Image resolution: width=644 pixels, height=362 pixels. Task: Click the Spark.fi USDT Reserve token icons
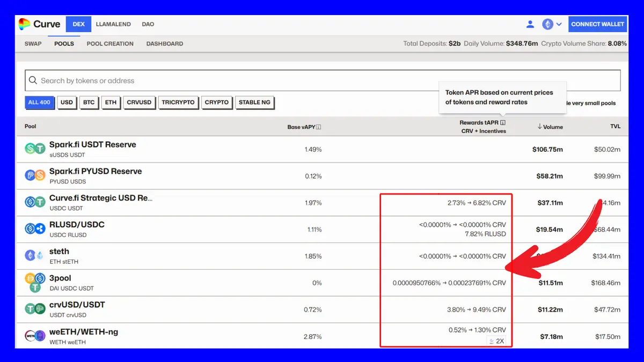[35, 149]
